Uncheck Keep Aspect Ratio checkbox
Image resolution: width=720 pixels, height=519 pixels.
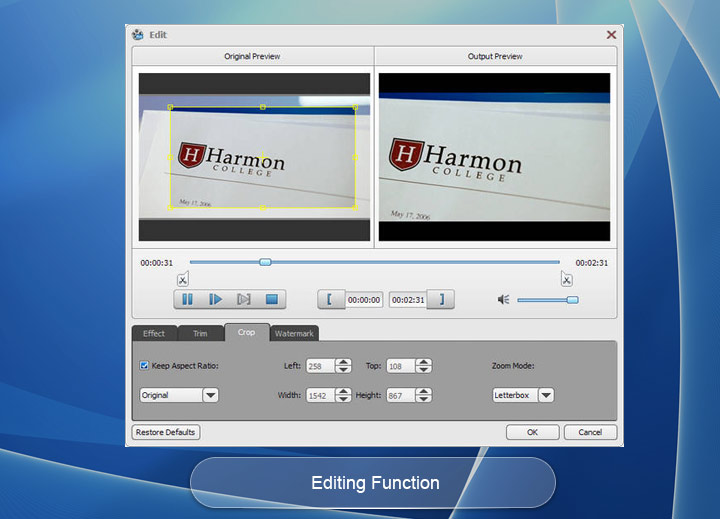(x=144, y=366)
